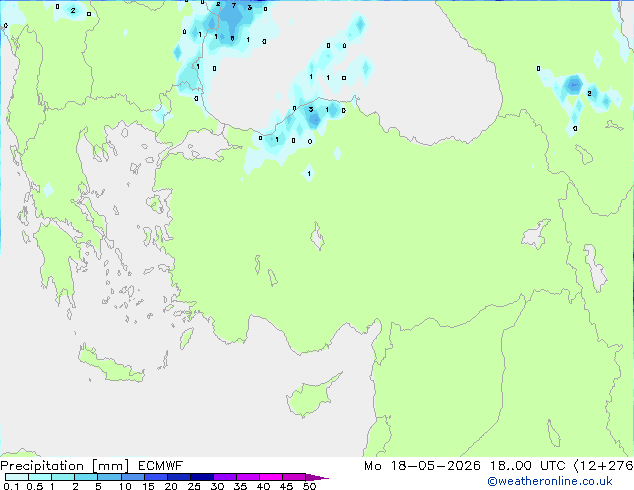
Task: Pick the 20–25 mm dark blue legend swatch
Action: coord(179,477)
